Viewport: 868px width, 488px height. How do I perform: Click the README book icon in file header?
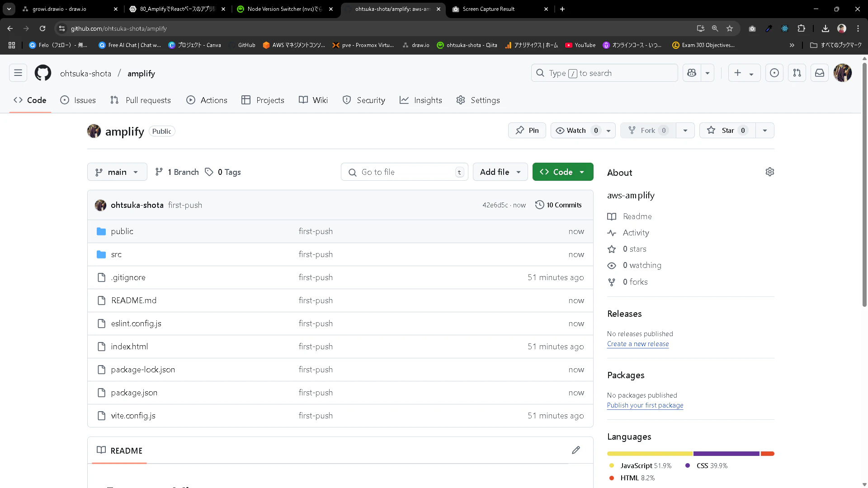coord(101,450)
